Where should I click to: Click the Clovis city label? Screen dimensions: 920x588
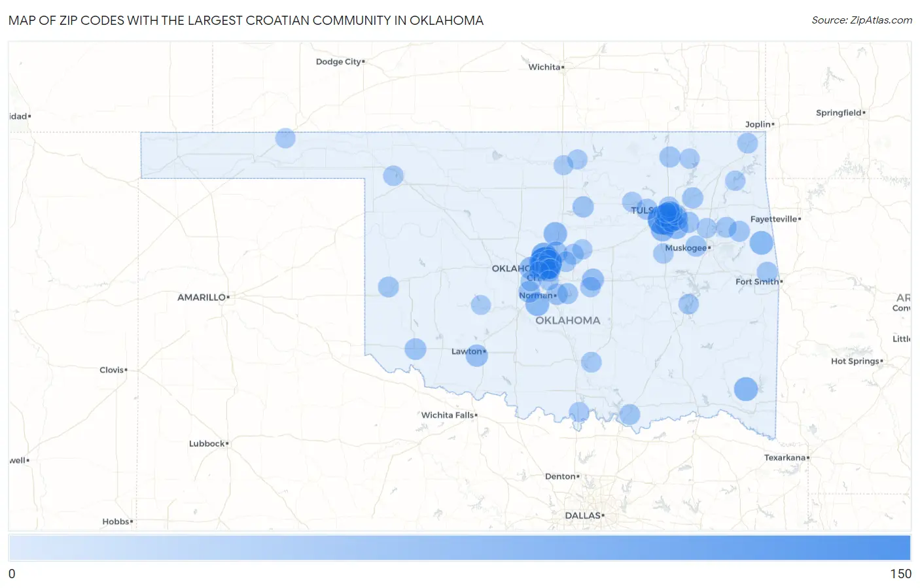112,370
